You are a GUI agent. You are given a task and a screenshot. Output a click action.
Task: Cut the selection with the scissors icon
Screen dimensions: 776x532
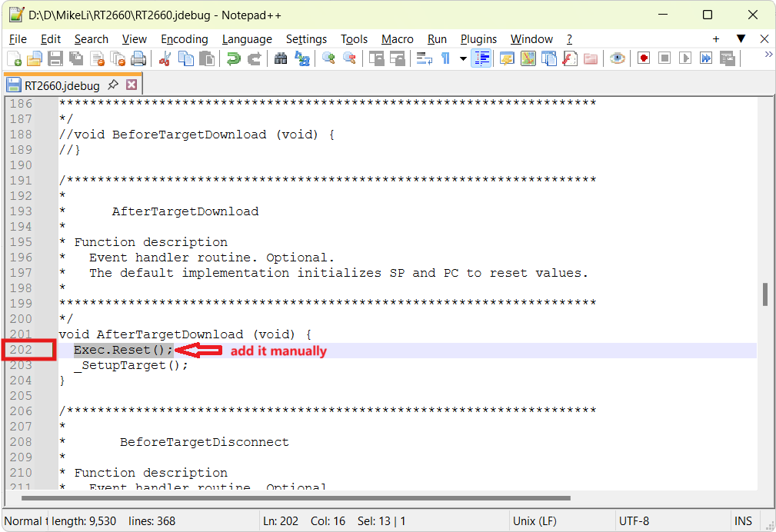[165, 59]
